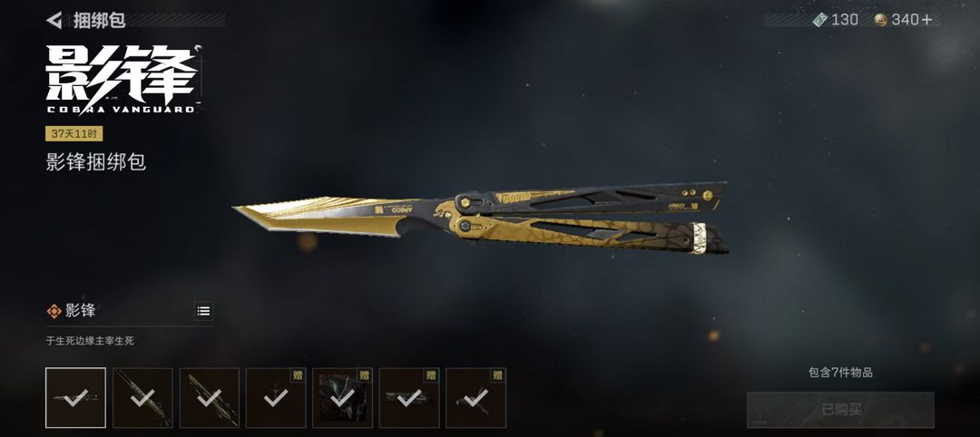Tap the 影锋捆绑包 bundle name
The width and height of the screenshot is (980, 437).
pyautogui.click(x=95, y=162)
